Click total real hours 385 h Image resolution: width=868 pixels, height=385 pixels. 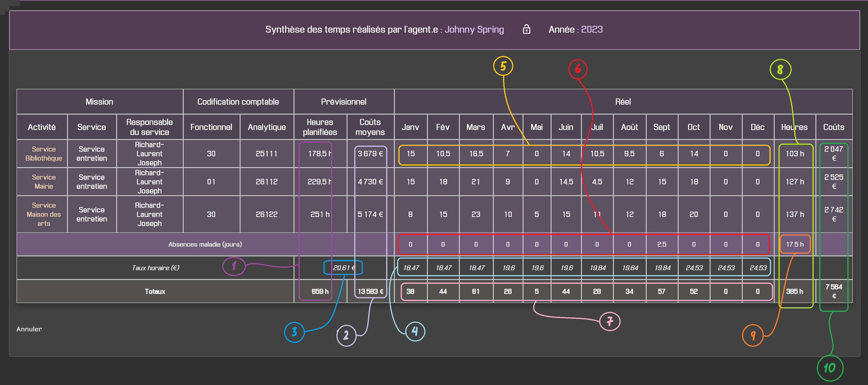795,291
